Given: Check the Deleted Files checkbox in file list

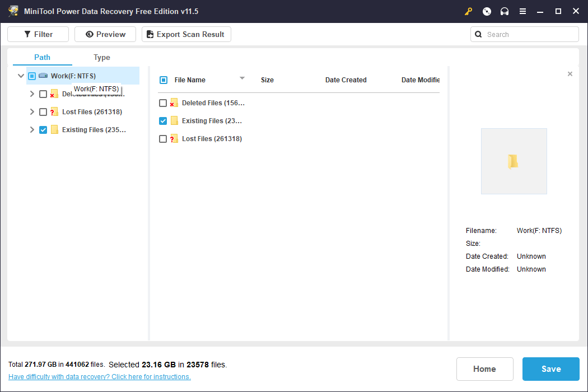Looking at the screenshot, I should 163,102.
